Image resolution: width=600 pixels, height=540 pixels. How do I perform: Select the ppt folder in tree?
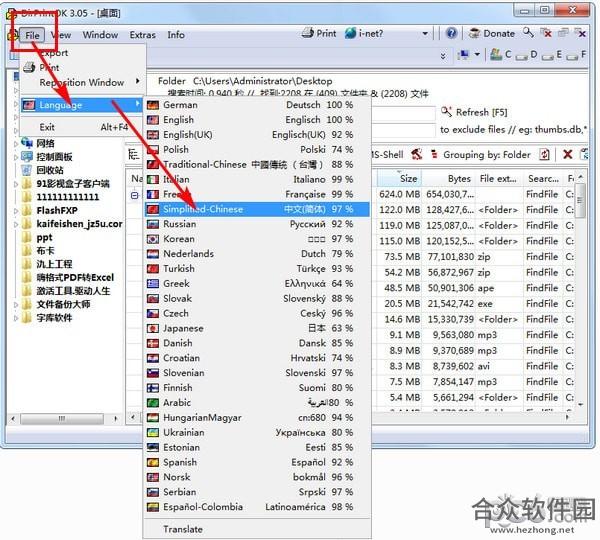44,238
